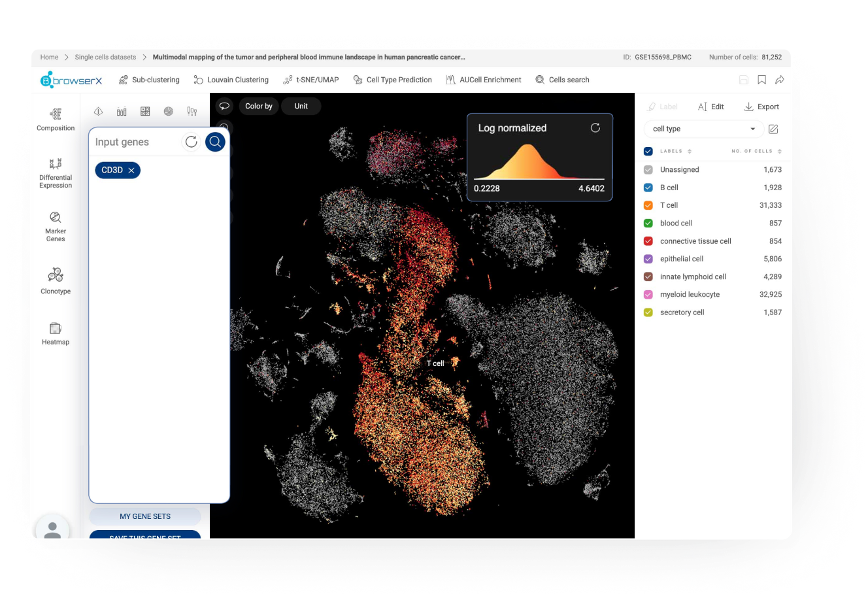Image resolution: width=868 pixels, height=600 pixels.
Task: Click the share arrow icon
Action: [780, 80]
